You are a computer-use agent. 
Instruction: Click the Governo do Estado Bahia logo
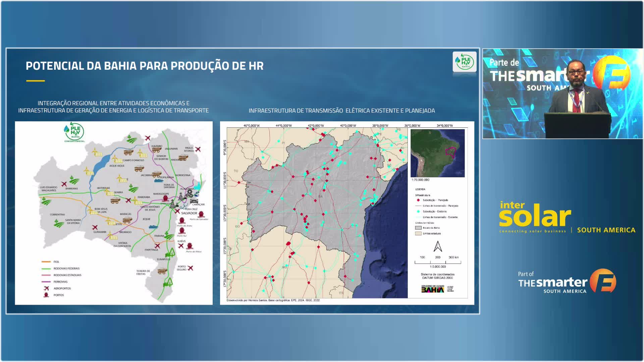(437, 289)
